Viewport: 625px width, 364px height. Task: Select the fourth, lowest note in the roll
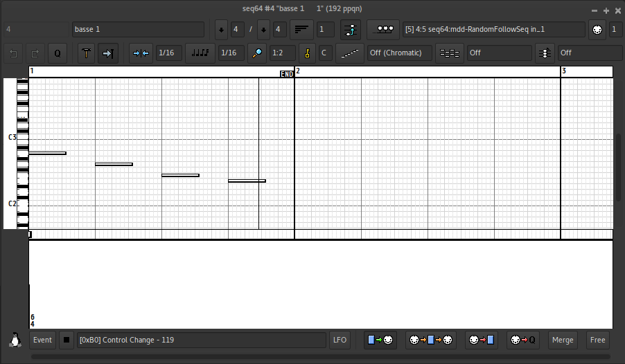pyautogui.click(x=247, y=181)
